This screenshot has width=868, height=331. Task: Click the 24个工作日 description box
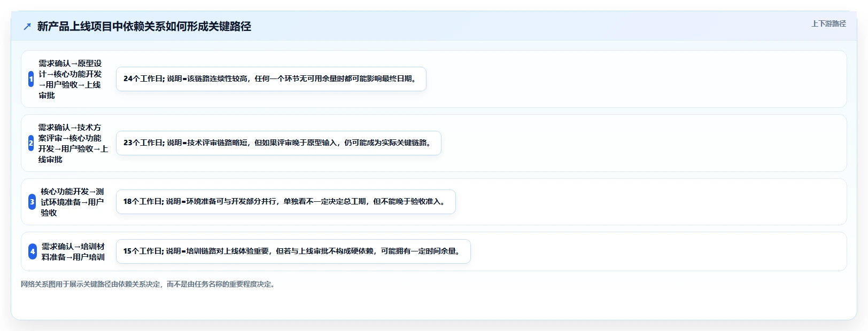(x=271, y=79)
